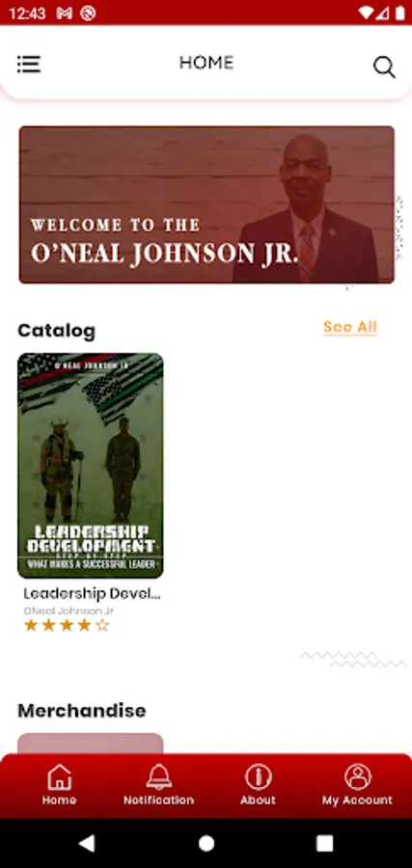Tap the Android back triangle
412x868 pixels.
point(87,843)
